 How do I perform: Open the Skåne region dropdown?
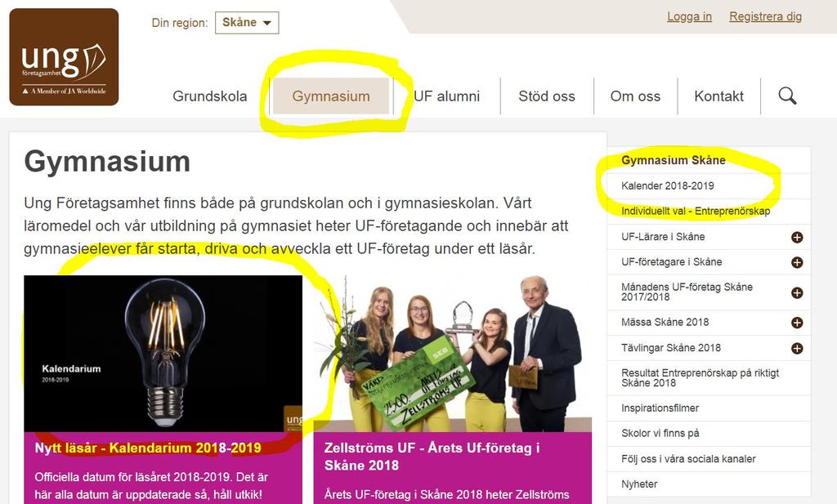pyautogui.click(x=247, y=23)
